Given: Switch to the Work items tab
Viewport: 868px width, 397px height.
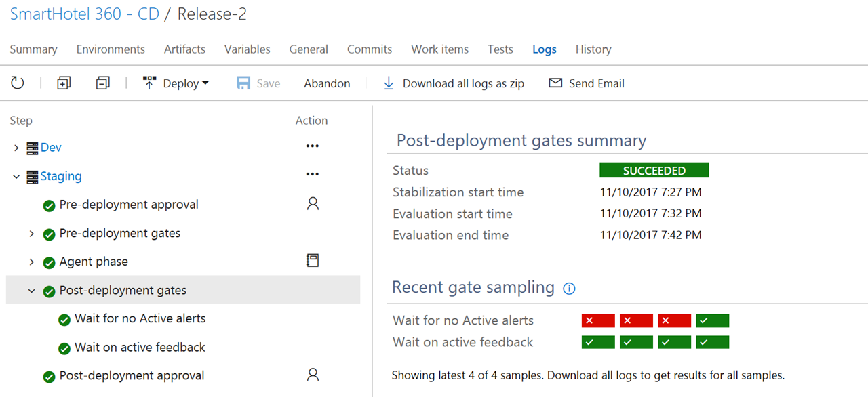Looking at the screenshot, I should (439, 49).
